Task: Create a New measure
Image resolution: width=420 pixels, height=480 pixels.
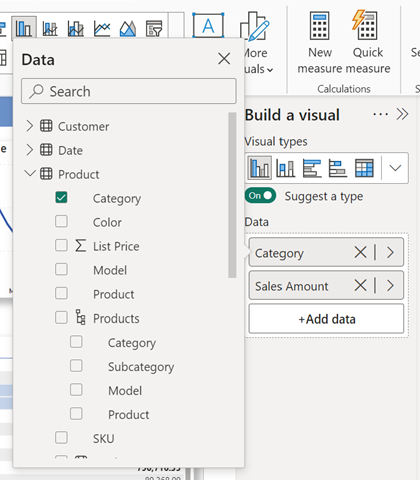Action: [320, 42]
